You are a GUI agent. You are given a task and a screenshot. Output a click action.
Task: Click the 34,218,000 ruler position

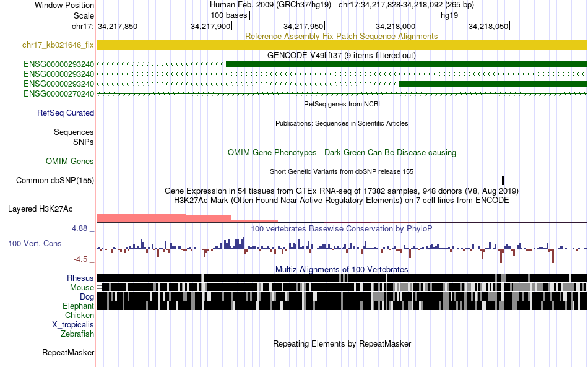click(396, 26)
